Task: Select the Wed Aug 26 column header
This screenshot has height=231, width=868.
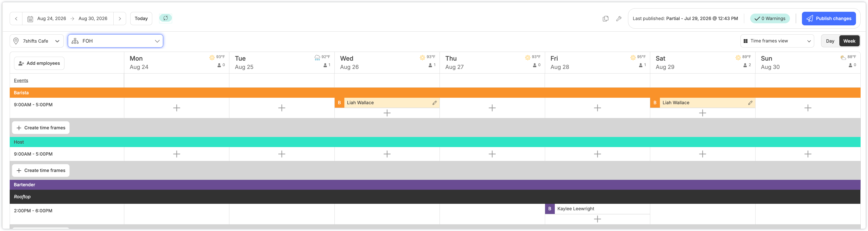Action: 387,62
